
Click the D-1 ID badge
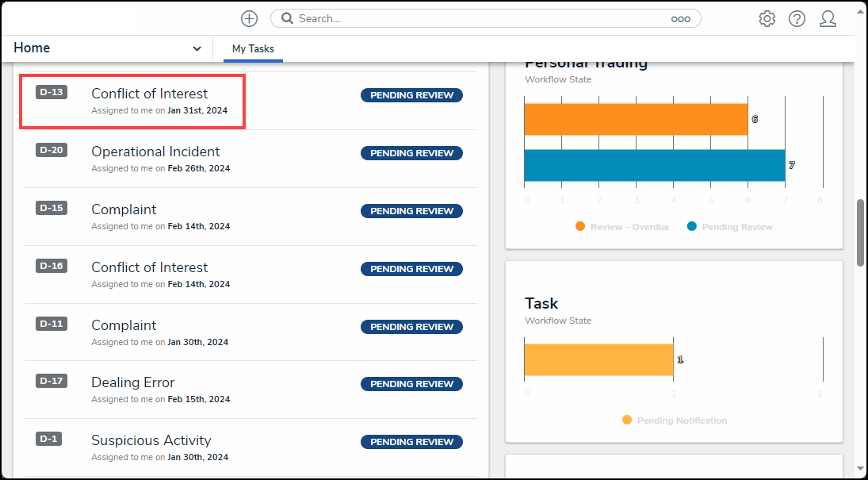[52, 439]
